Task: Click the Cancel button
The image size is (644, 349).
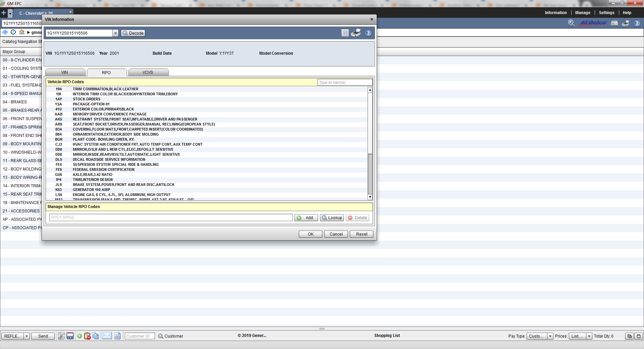Action: pos(336,234)
